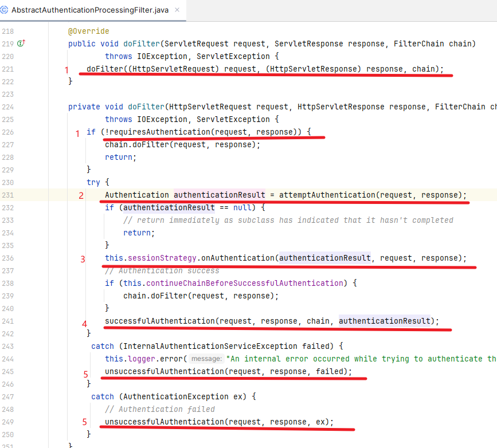The height and width of the screenshot is (448, 497).
Task: Click continueChainBeforeSuccessfulAuthentication field in if statement
Action: 243,283
